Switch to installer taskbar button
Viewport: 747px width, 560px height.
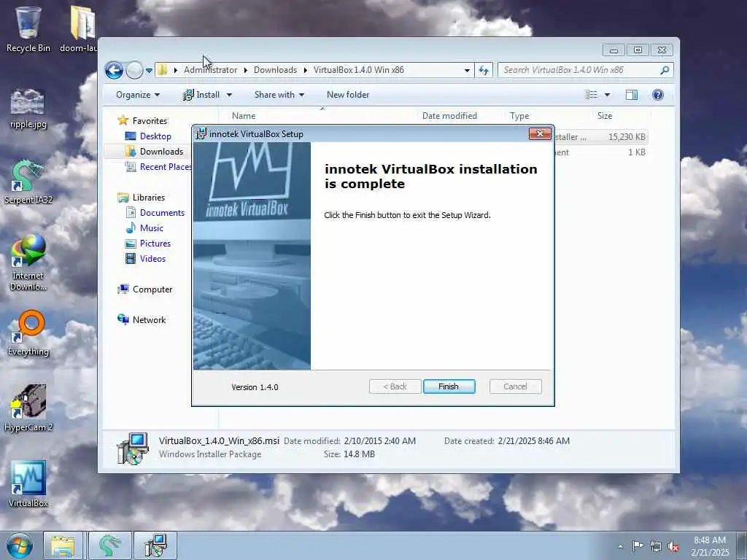click(155, 545)
